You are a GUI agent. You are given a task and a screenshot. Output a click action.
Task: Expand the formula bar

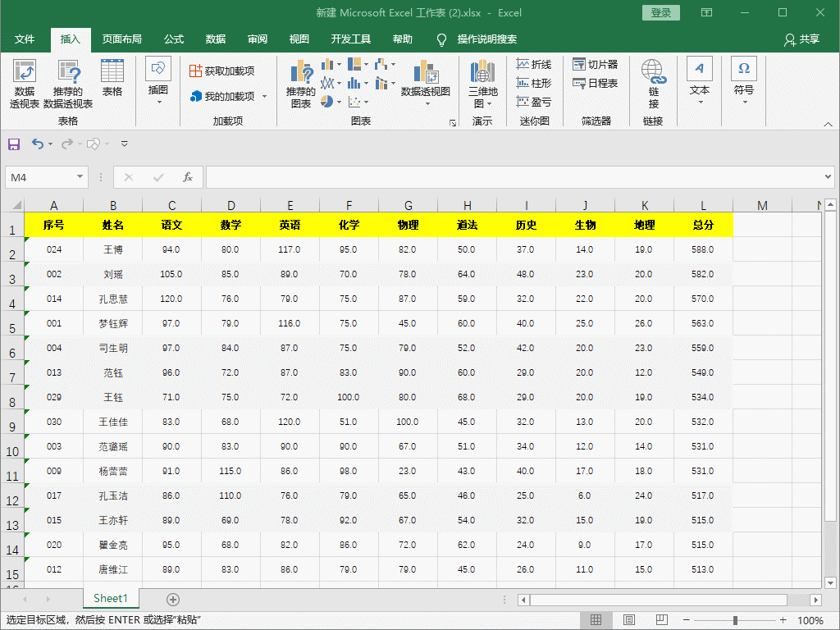pyautogui.click(x=829, y=176)
